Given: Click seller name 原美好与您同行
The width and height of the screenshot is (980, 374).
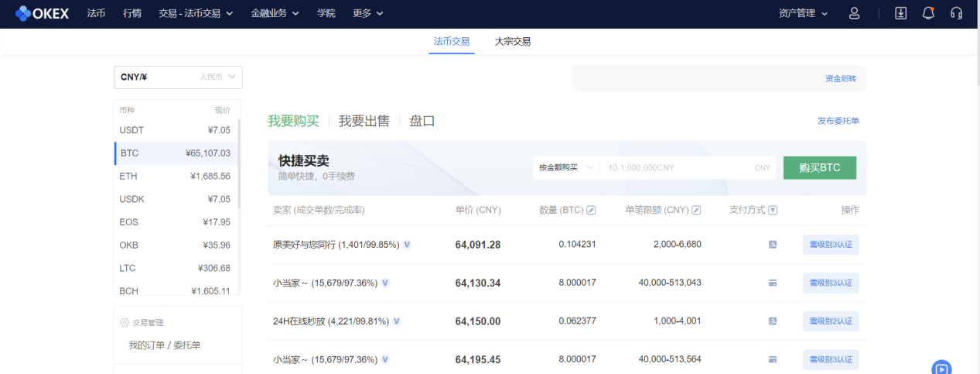Looking at the screenshot, I should click(304, 245).
